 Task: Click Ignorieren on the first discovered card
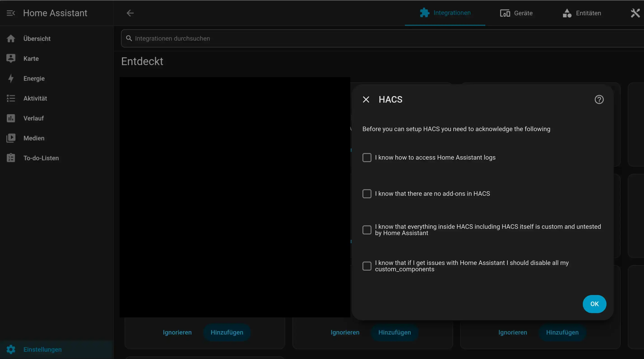[177, 333]
